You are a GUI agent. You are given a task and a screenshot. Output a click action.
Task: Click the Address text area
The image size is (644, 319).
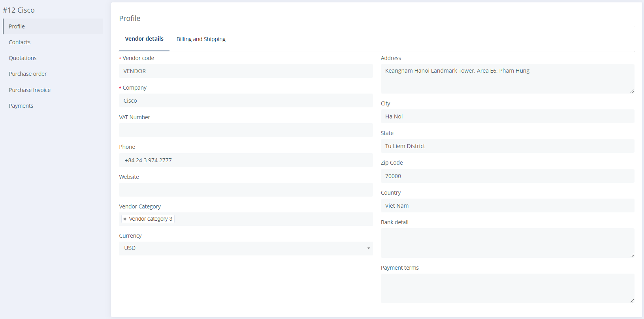tap(507, 79)
